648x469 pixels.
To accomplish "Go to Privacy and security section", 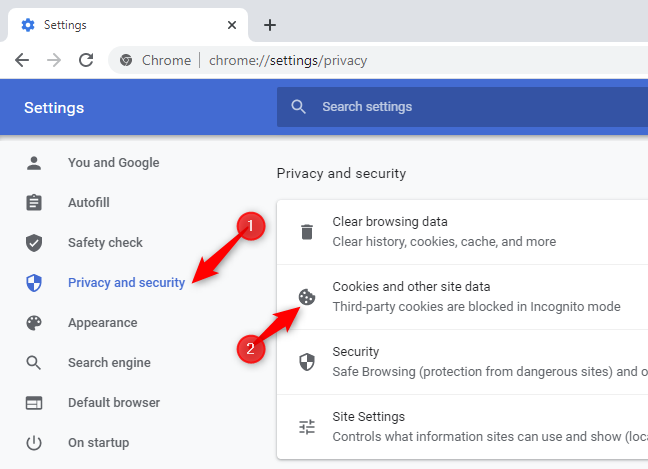I will pyautogui.click(x=126, y=283).
